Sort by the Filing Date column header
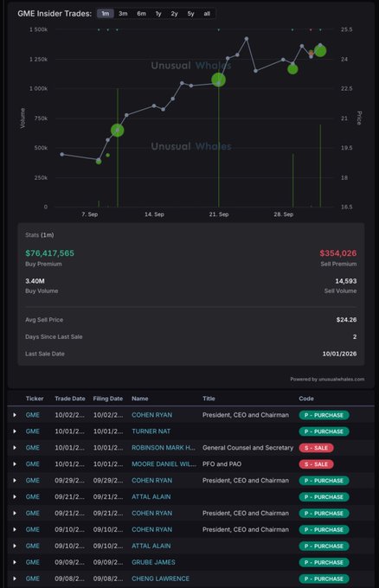The image size is (379, 588). point(108,399)
